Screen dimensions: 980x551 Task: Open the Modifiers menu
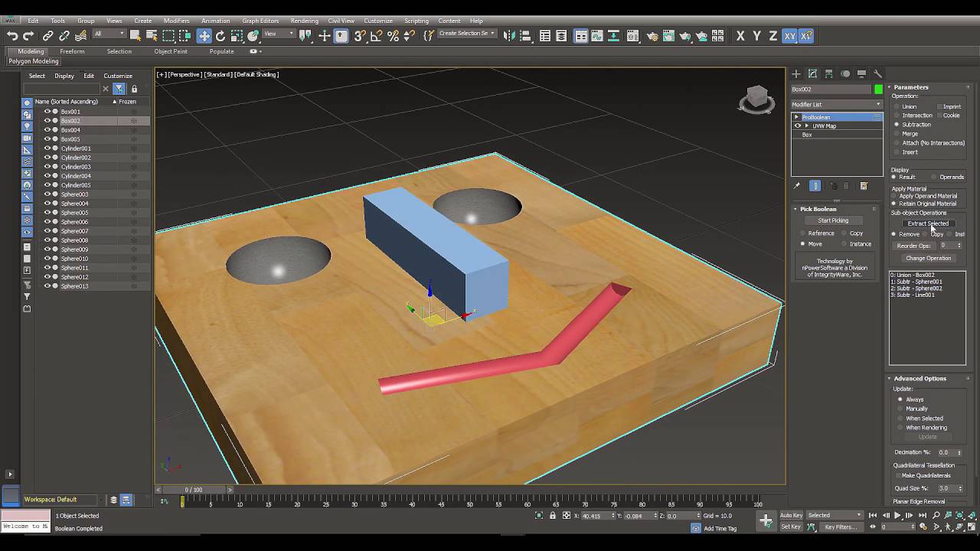[176, 21]
